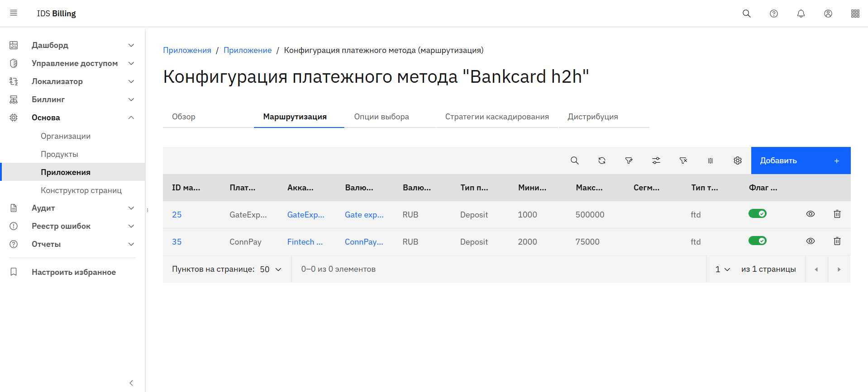View details of row 25 via eye icon
Viewport: 868px width, 392px height.
click(x=810, y=214)
